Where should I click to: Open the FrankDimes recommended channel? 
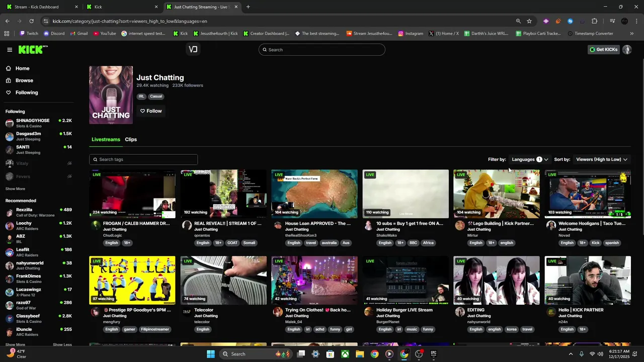pos(39,279)
